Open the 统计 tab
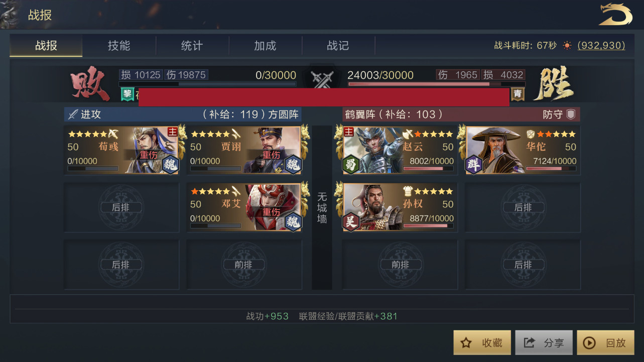The image size is (644, 362). click(192, 46)
